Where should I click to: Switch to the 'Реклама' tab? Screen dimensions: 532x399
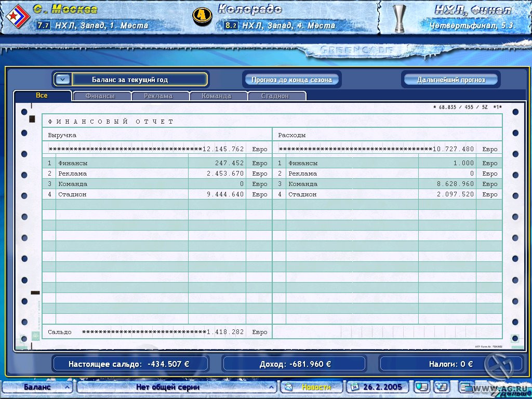tap(160, 96)
